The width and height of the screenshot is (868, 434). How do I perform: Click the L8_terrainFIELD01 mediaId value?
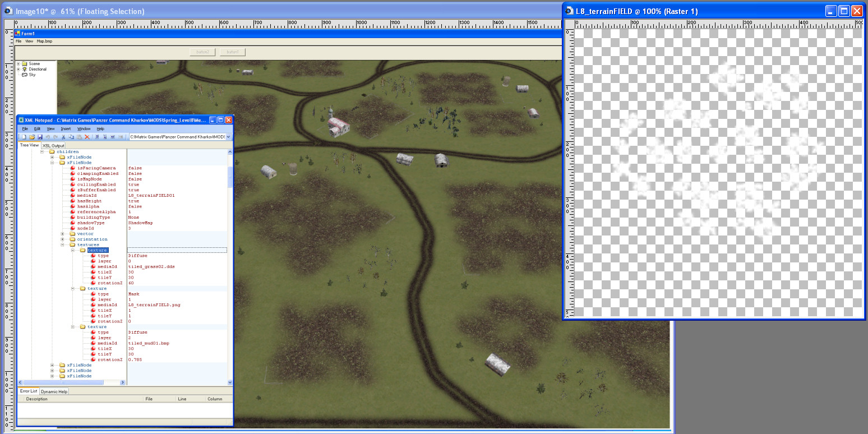point(151,196)
